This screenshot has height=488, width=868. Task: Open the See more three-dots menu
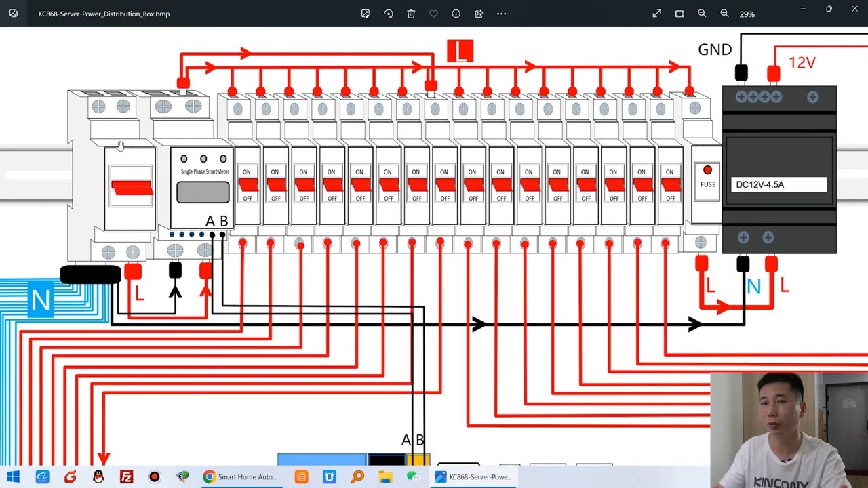click(501, 14)
